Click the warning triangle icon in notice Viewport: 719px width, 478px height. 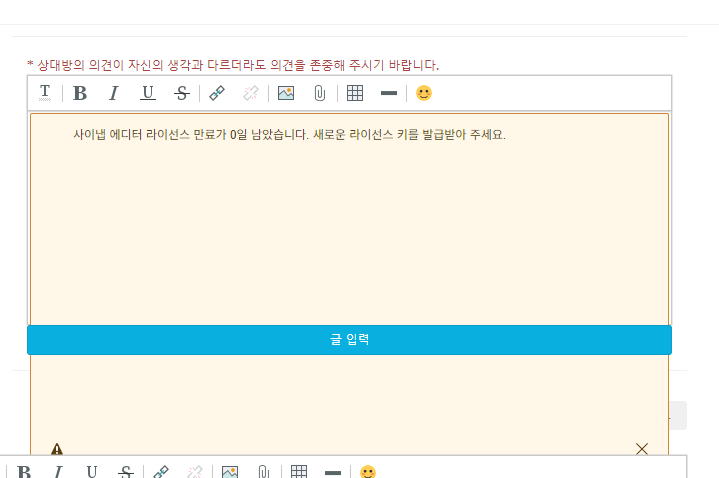57,449
